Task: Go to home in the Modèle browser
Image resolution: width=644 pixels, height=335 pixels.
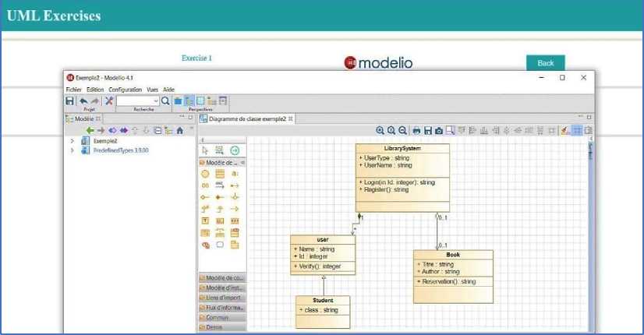Action: [179, 131]
